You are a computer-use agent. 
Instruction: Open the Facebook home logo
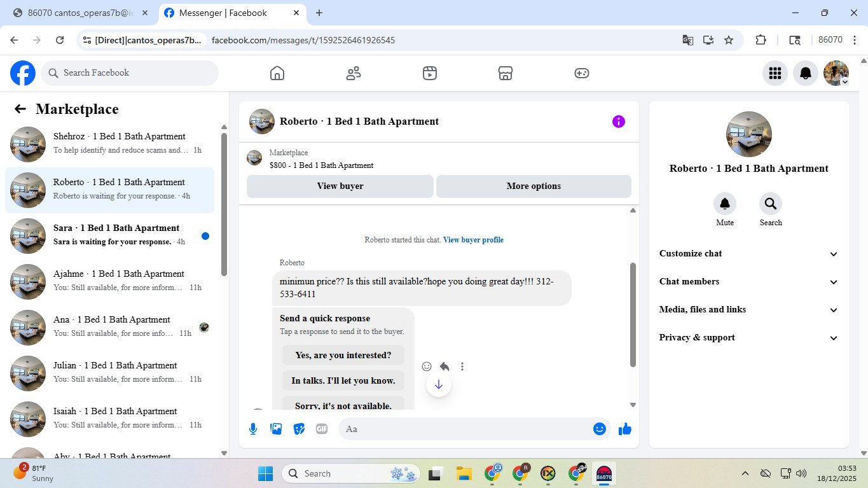23,73
